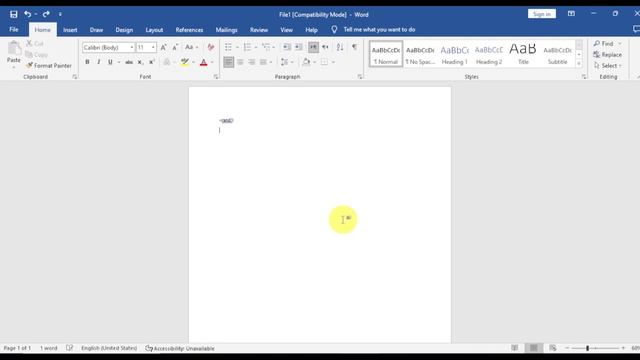
Task: Open Paragraph dialog launcher
Action: pos(360,77)
